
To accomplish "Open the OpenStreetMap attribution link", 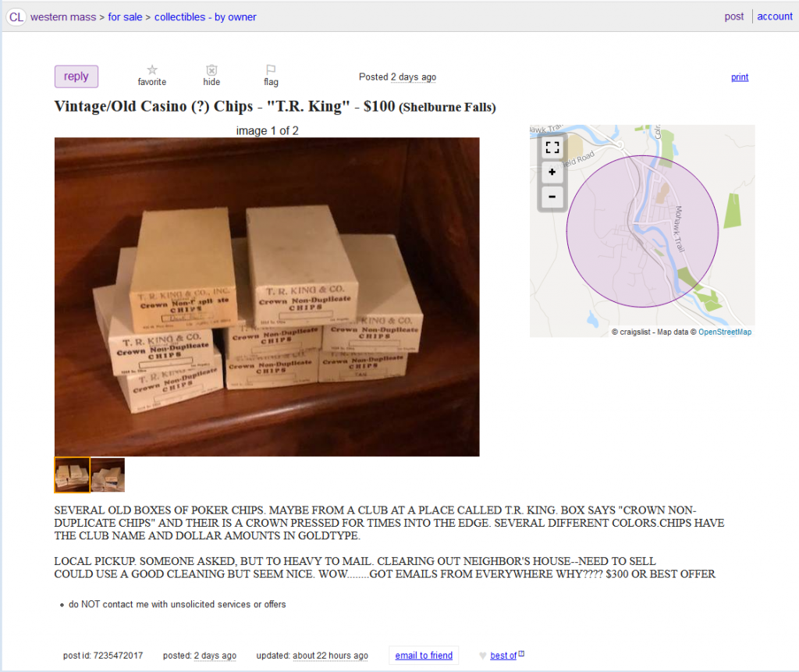I will click(x=725, y=332).
